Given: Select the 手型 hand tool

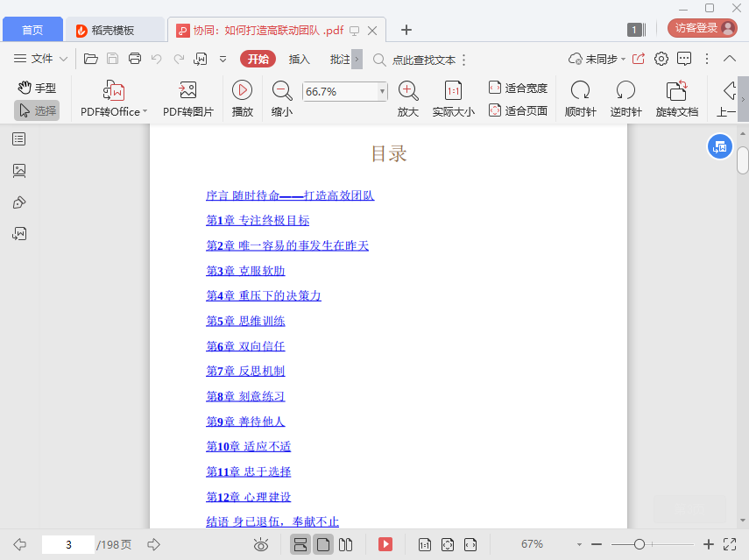Looking at the screenshot, I should pyautogui.click(x=37, y=88).
